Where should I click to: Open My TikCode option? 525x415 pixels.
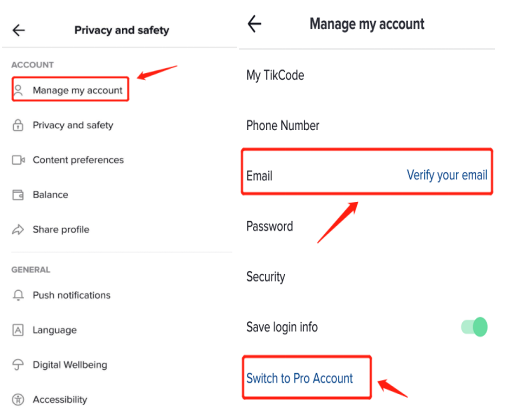click(367, 75)
